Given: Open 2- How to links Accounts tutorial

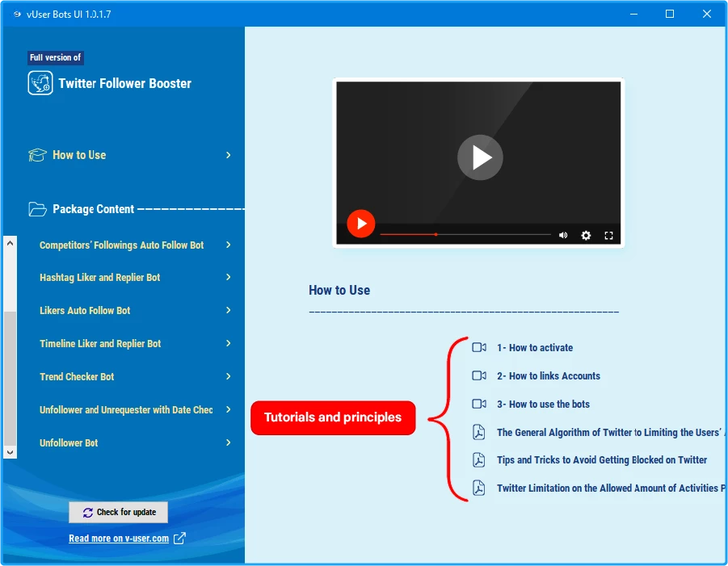Looking at the screenshot, I should pos(549,375).
